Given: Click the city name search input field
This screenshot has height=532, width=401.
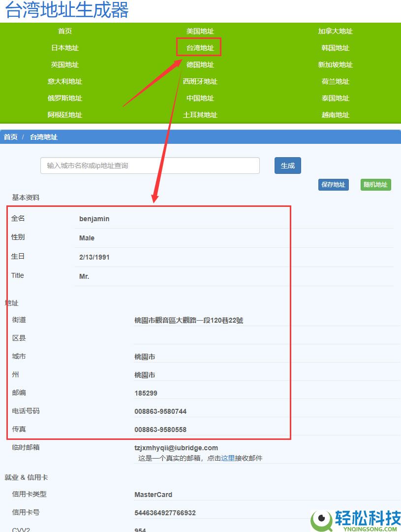Looking at the screenshot, I should click(150, 166).
